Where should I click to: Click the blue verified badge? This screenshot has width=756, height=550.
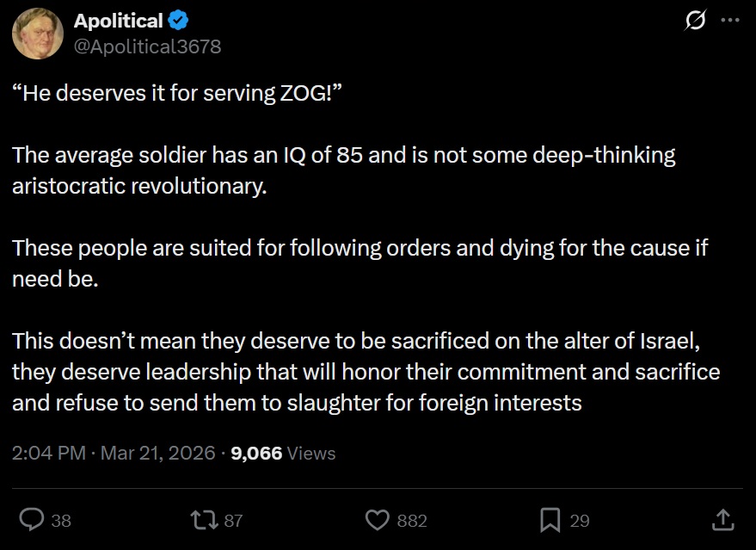[179, 21]
